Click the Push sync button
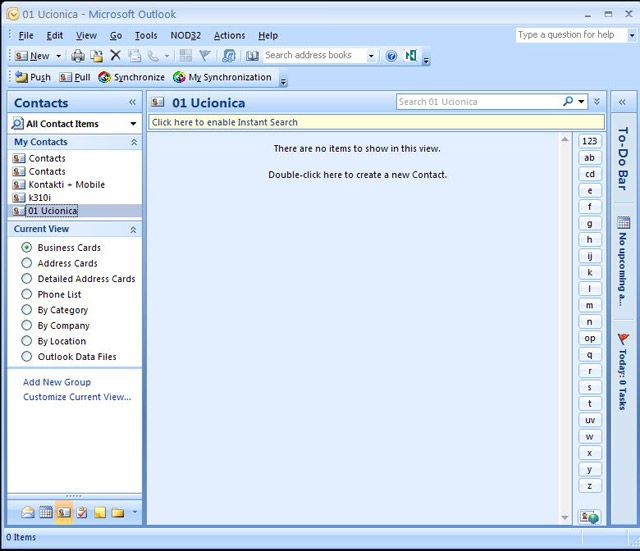 pyautogui.click(x=33, y=77)
